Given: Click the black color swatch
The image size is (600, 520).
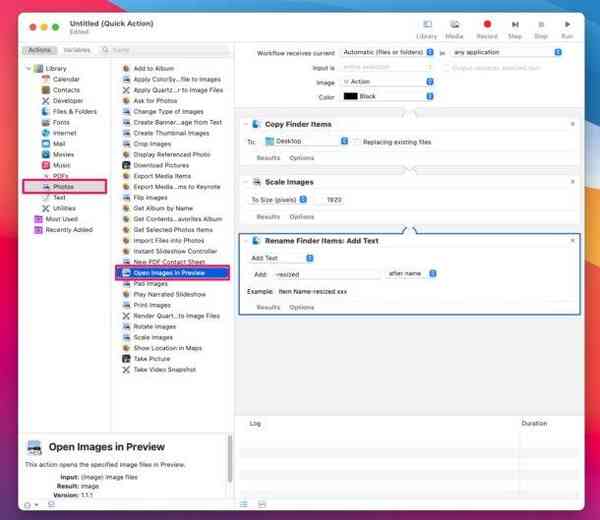Looking at the screenshot, I should (x=351, y=96).
